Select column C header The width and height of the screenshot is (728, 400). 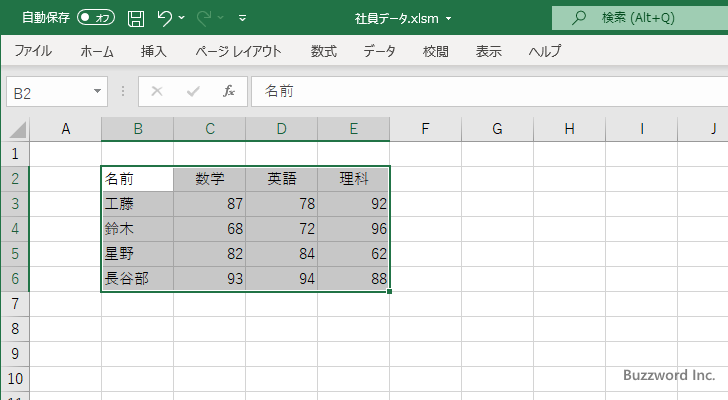tap(209, 129)
